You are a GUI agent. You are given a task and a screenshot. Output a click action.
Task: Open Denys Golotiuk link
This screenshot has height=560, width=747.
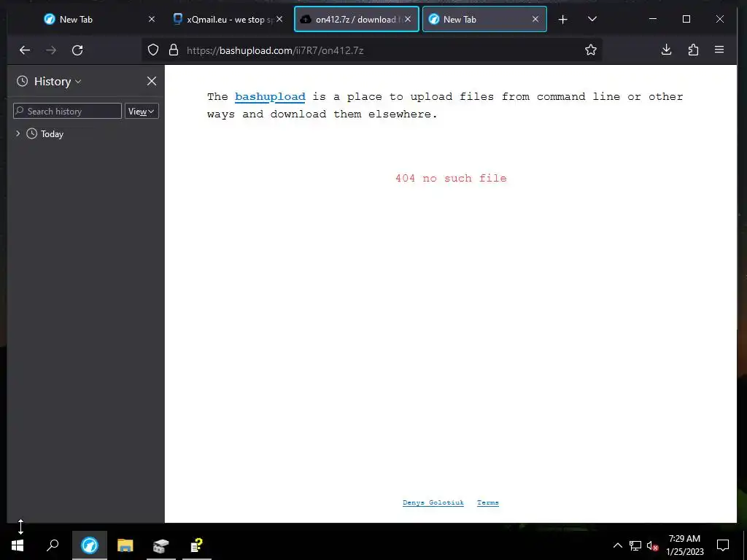click(433, 503)
